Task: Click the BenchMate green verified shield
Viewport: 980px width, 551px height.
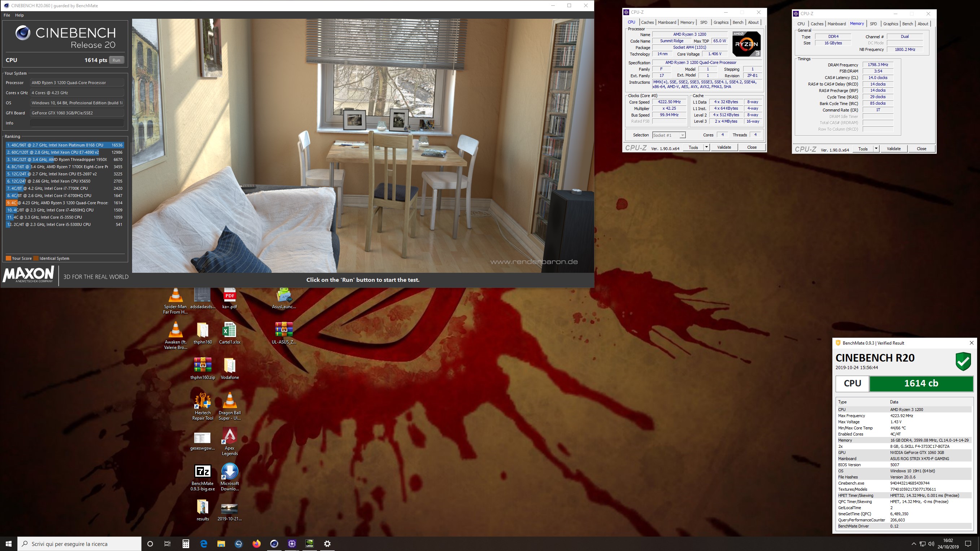Action: pyautogui.click(x=963, y=361)
